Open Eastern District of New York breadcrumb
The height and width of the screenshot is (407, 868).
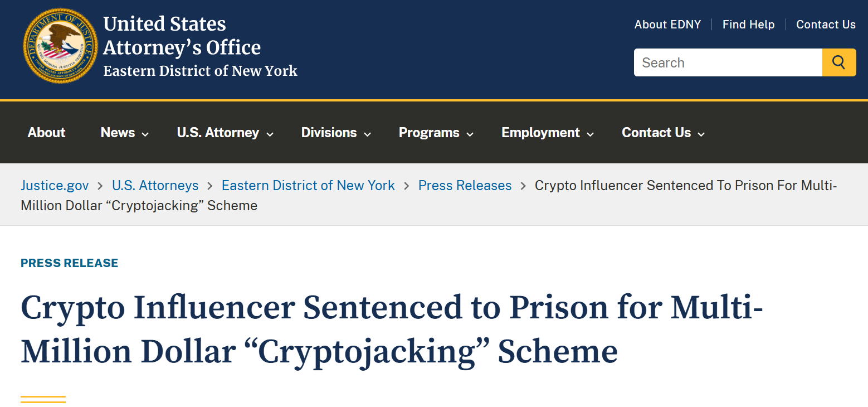click(308, 186)
